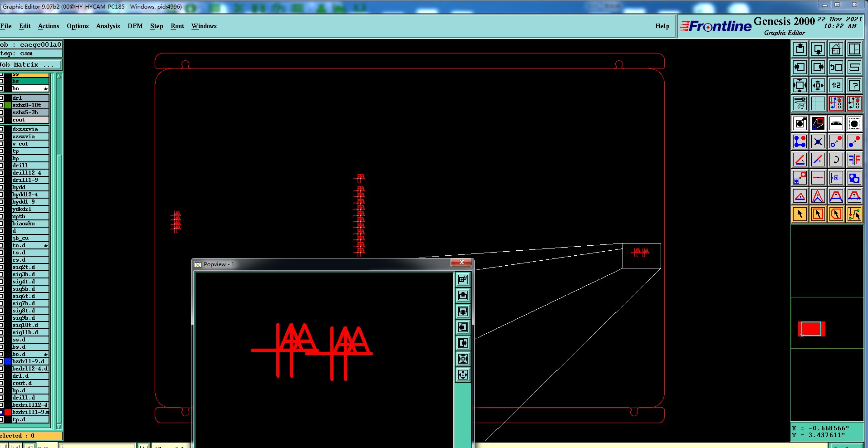
Task: Open the wrench and palette display options icon
Action: (x=800, y=103)
